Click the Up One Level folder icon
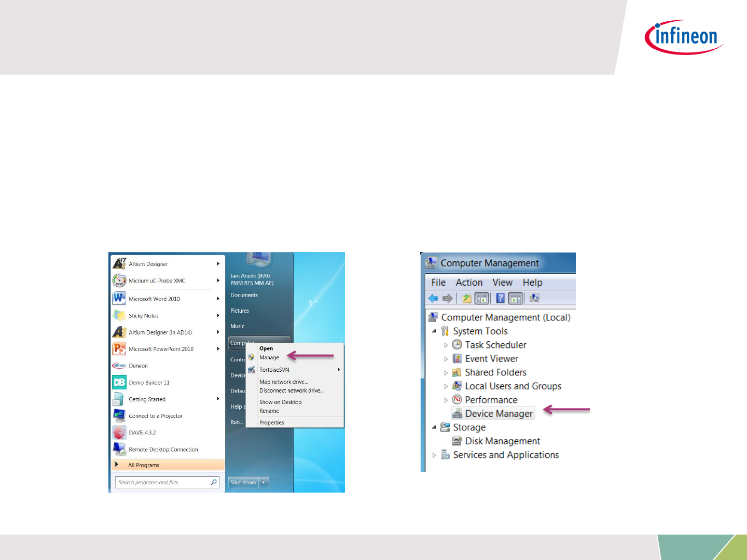747x560 pixels. (x=467, y=298)
